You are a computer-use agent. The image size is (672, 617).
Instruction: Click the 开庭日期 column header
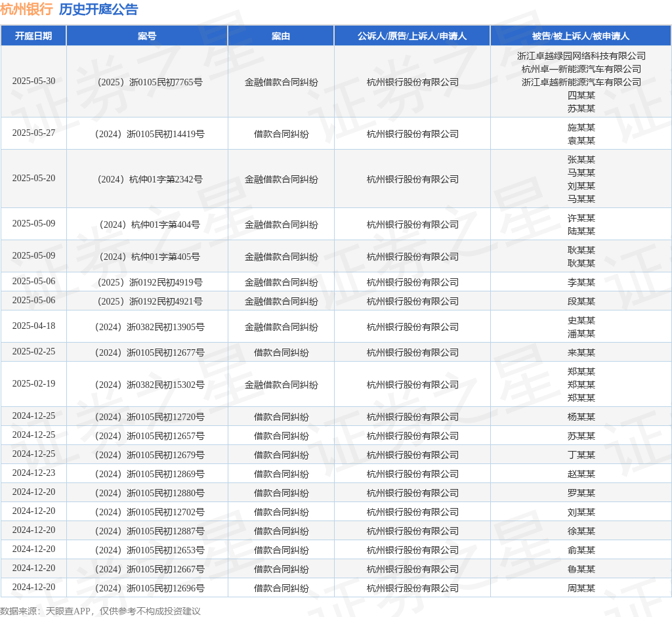coord(33,36)
